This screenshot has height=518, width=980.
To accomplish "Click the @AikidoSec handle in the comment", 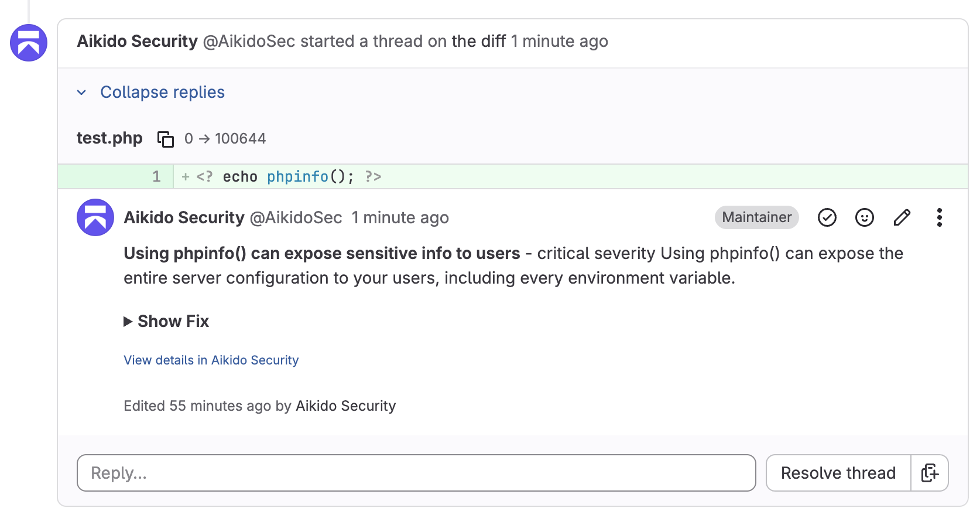I will point(296,218).
